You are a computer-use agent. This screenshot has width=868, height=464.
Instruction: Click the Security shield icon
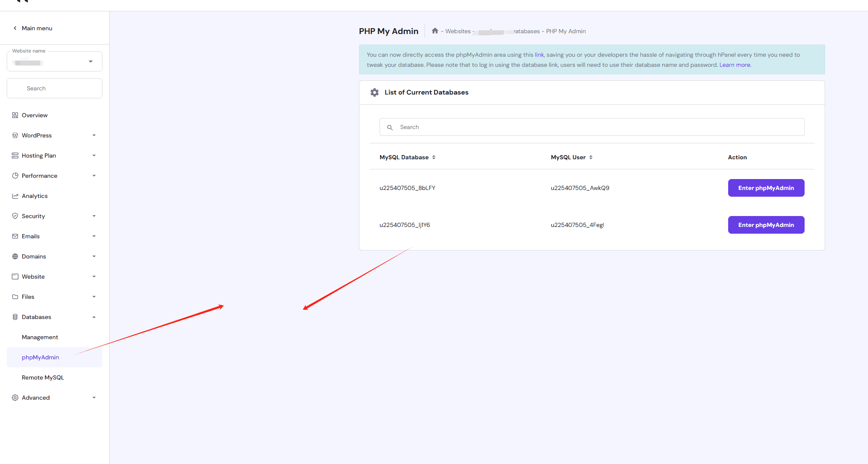pyautogui.click(x=15, y=216)
